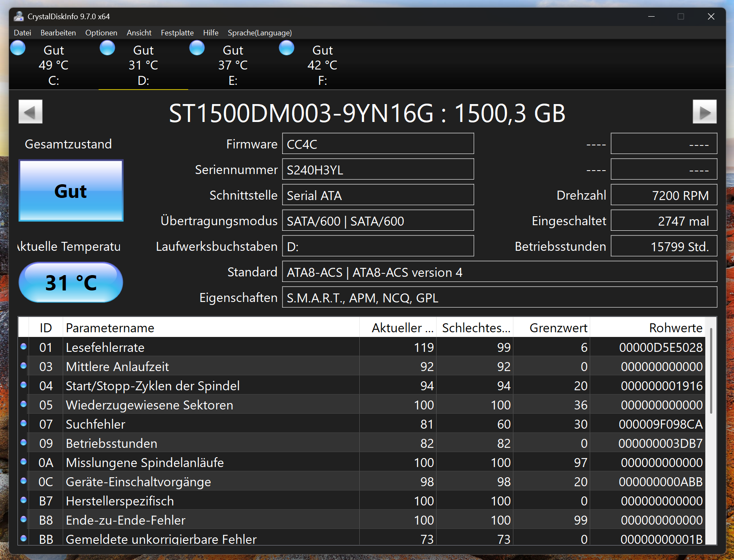Click the Eigenschaften field S.M.A.R.T., APM
This screenshot has height=560, width=734.
500,297
